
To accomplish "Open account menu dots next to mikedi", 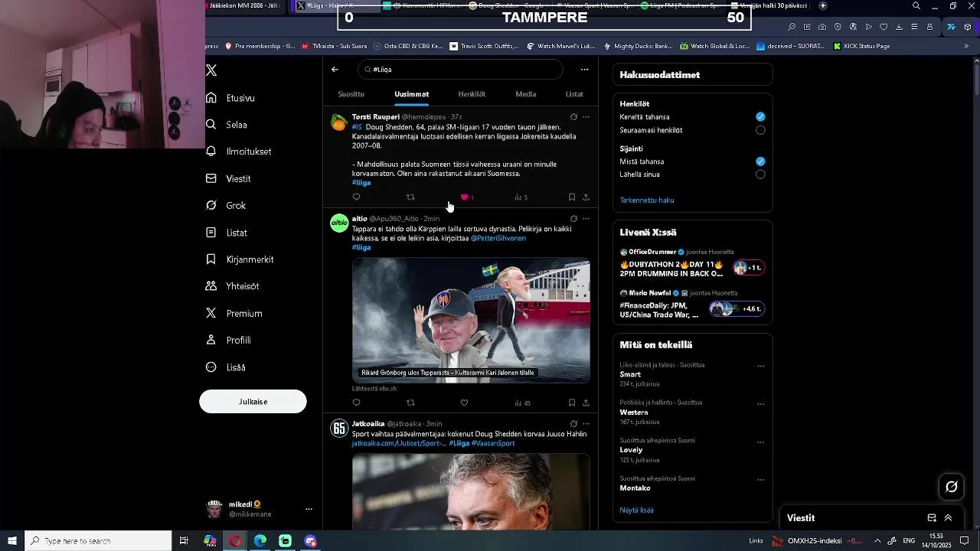I will (x=309, y=509).
